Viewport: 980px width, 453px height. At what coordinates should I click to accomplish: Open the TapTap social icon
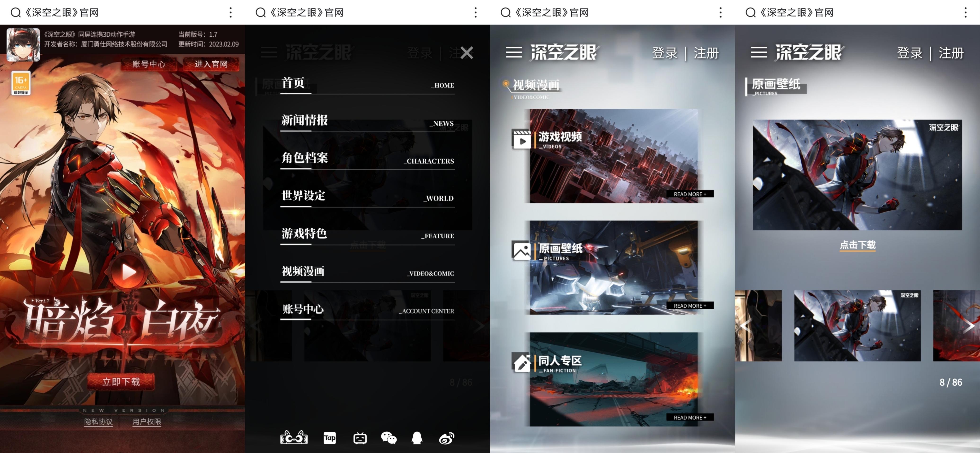pos(329,438)
